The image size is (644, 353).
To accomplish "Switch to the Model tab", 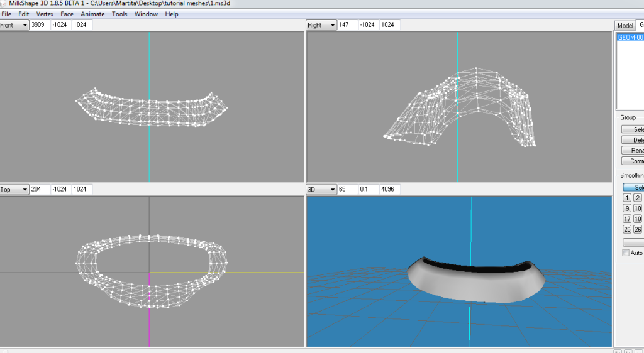I will [625, 26].
